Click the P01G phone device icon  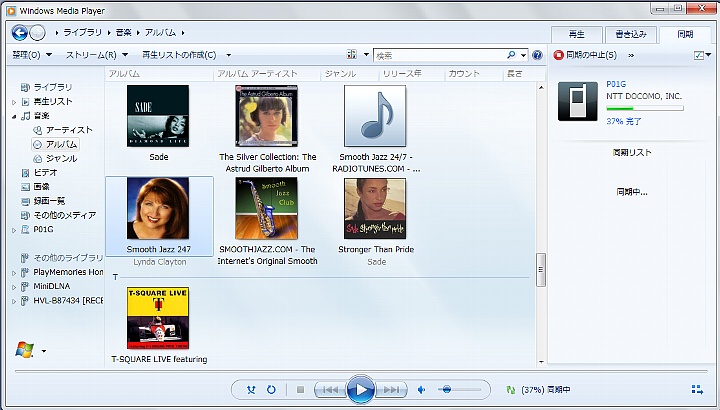578,101
